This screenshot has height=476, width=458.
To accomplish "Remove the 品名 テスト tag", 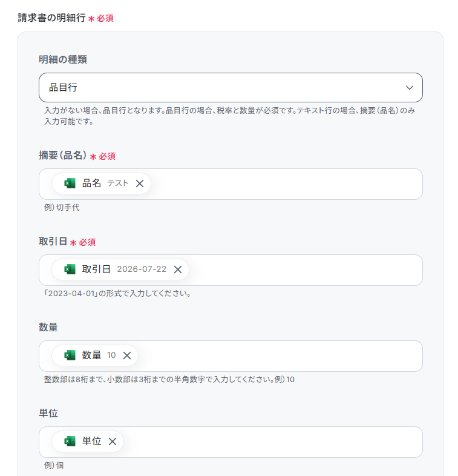I will [140, 183].
